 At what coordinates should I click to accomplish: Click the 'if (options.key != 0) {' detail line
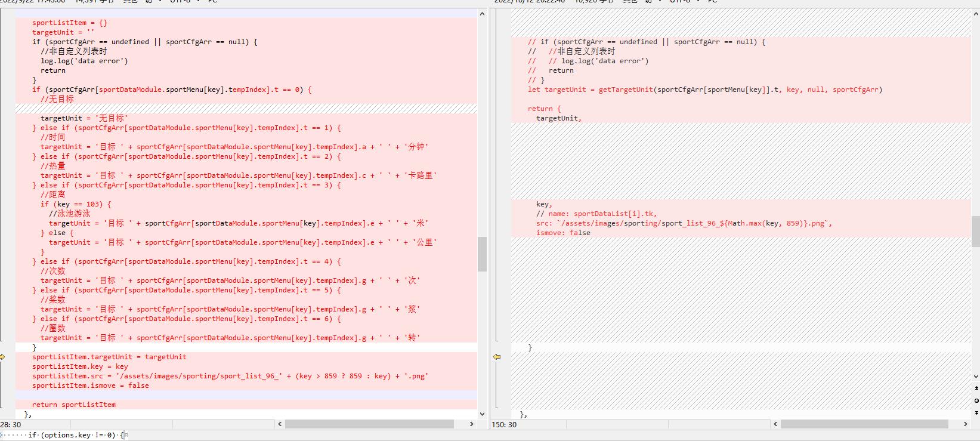pos(76,435)
